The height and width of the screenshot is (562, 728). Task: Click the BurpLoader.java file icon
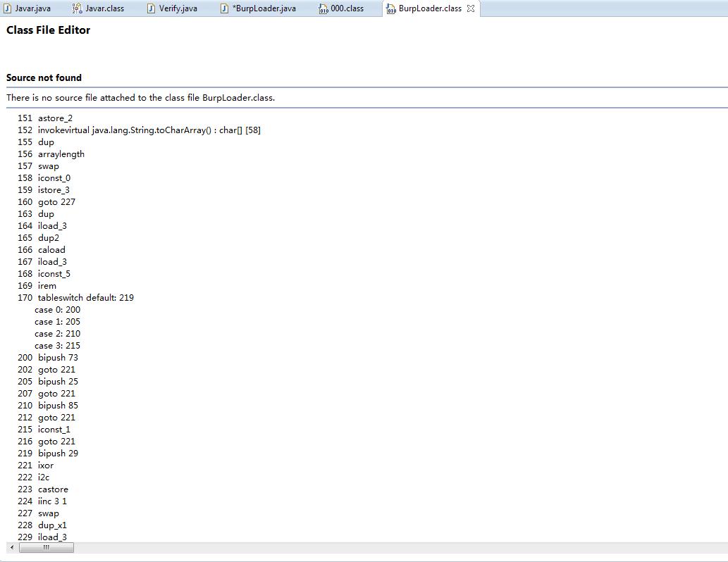coord(224,8)
